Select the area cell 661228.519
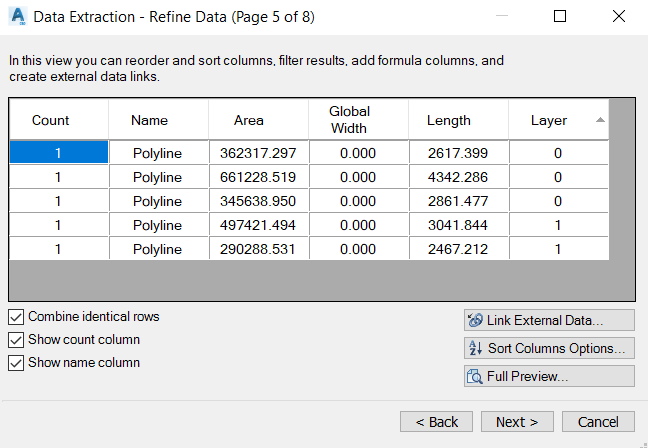 click(x=258, y=177)
